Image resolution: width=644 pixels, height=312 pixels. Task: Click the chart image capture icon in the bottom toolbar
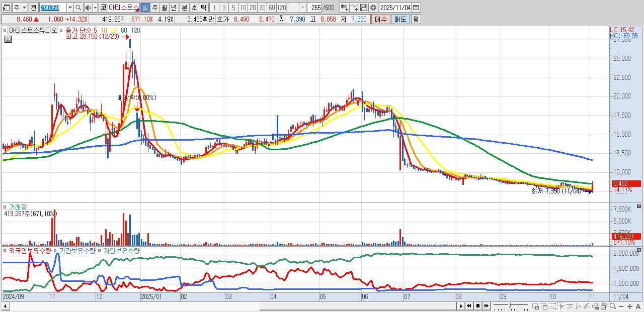click(604, 306)
